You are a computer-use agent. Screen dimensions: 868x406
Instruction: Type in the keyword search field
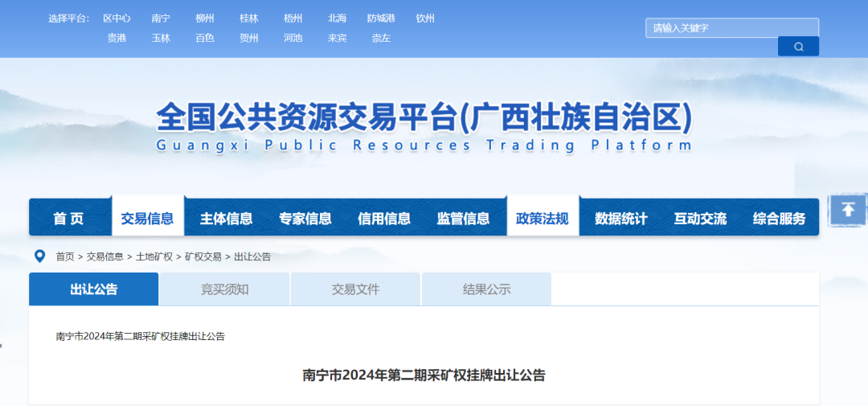tap(731, 28)
